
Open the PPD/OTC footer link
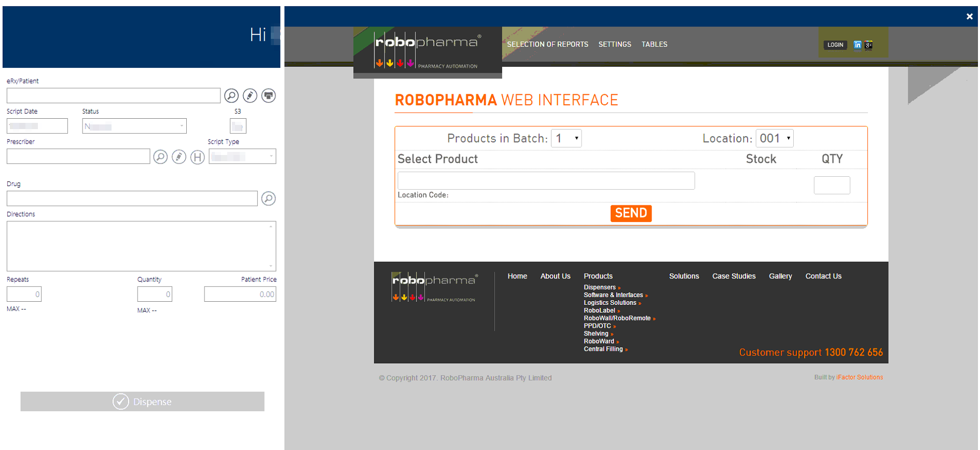click(x=600, y=326)
